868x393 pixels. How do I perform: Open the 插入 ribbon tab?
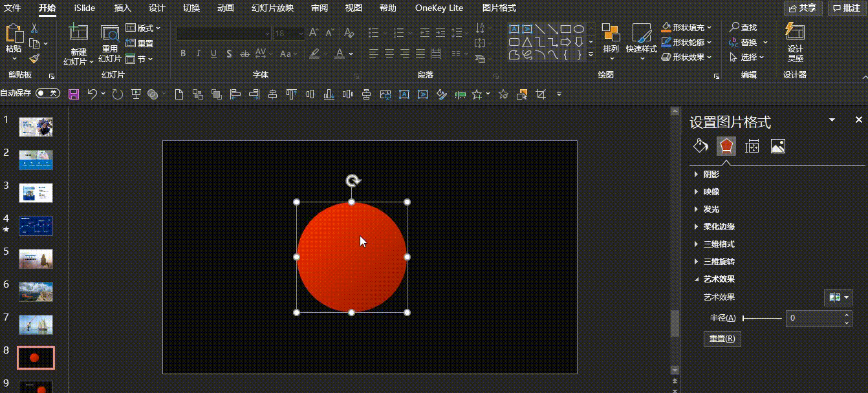pos(122,8)
